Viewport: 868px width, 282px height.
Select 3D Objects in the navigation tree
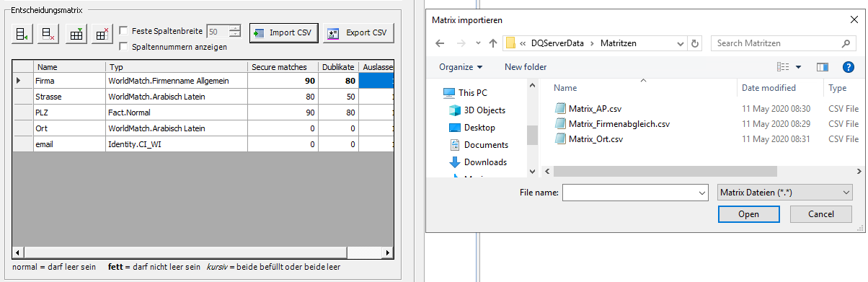[478, 110]
